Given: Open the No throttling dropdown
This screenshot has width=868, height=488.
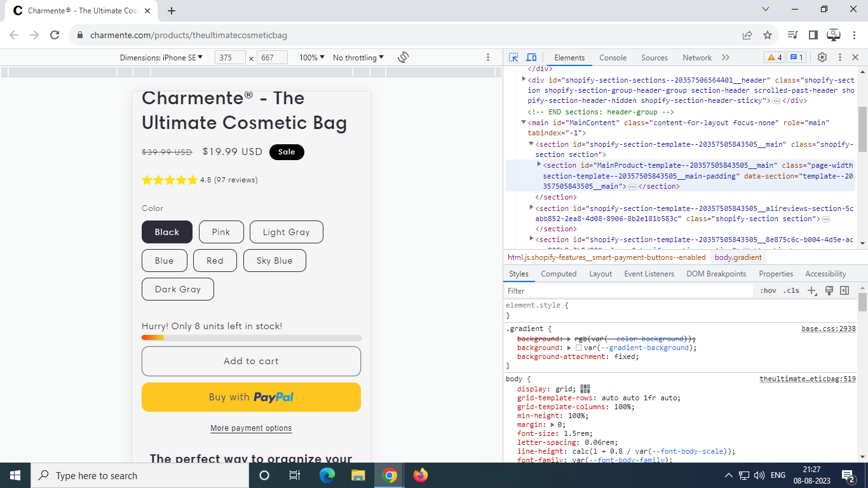Looking at the screenshot, I should click(358, 57).
